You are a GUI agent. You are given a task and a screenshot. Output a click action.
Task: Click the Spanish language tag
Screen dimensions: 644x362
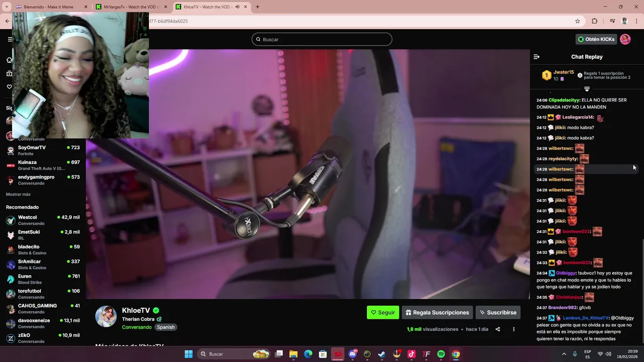pyautogui.click(x=166, y=327)
